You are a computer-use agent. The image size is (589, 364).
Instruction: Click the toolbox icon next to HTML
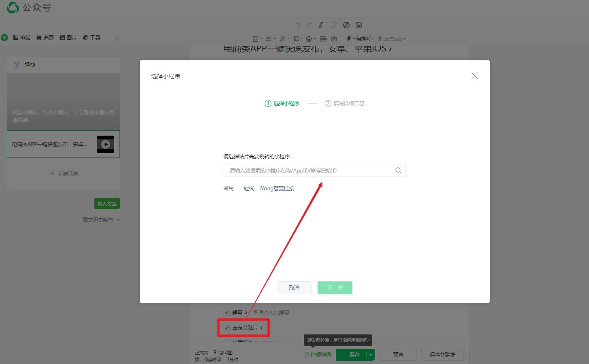[x=334, y=38]
